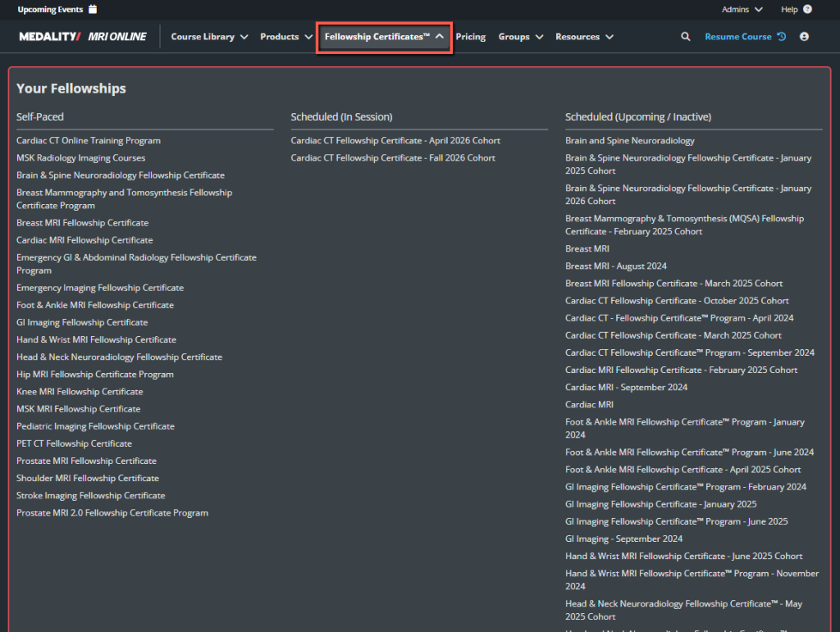The height and width of the screenshot is (632, 840).
Task: Open self-paced Foot & Ankle MRI Fellowship Certificate
Action: point(95,305)
